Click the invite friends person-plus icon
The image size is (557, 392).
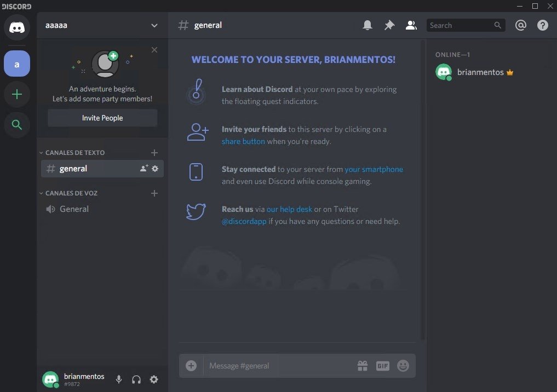point(198,132)
